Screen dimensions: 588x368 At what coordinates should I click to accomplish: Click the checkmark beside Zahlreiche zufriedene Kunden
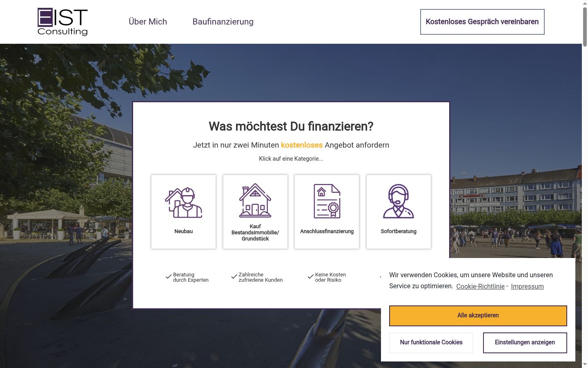click(x=234, y=277)
